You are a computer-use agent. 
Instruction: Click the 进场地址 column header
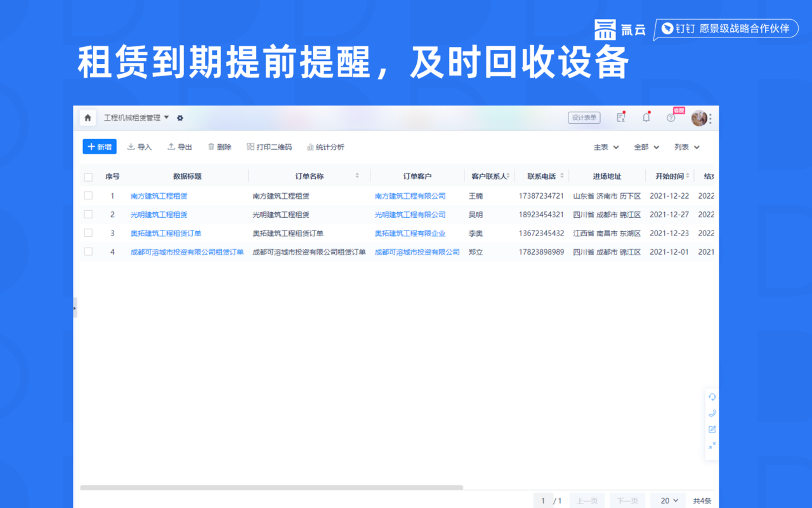click(607, 177)
